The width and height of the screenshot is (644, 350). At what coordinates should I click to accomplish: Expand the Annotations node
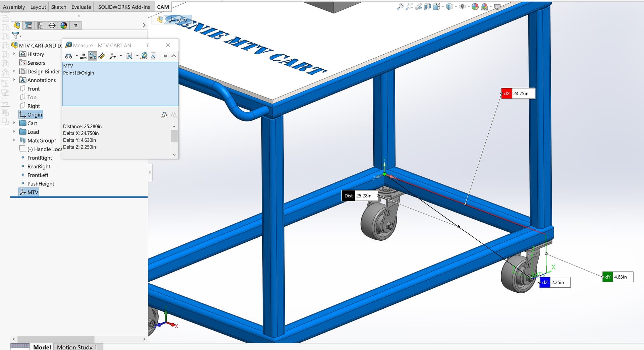click(14, 80)
